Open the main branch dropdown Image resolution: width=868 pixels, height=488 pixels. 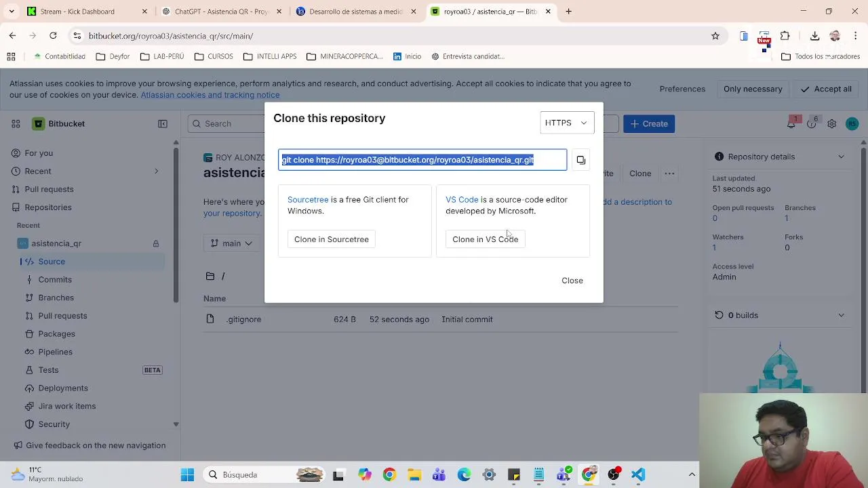(231, 243)
